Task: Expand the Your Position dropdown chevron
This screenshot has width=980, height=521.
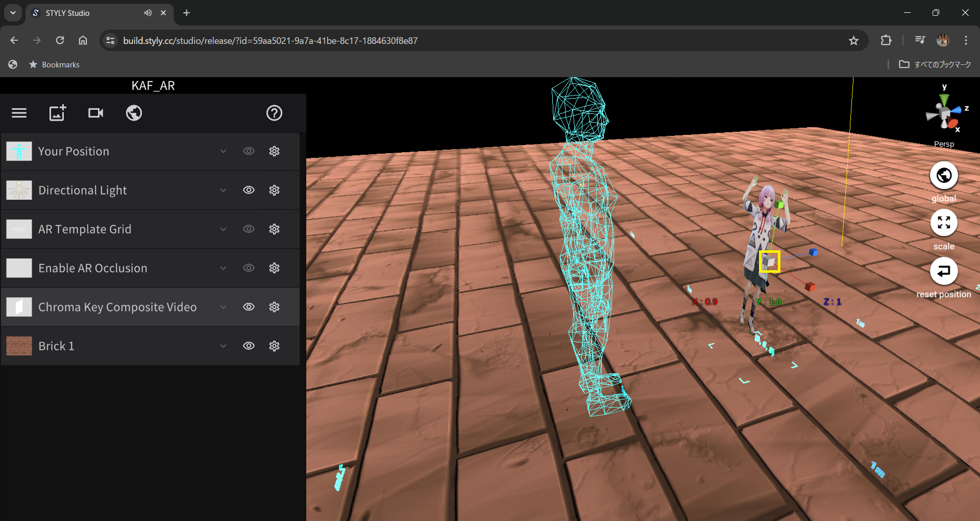Action: click(x=223, y=151)
